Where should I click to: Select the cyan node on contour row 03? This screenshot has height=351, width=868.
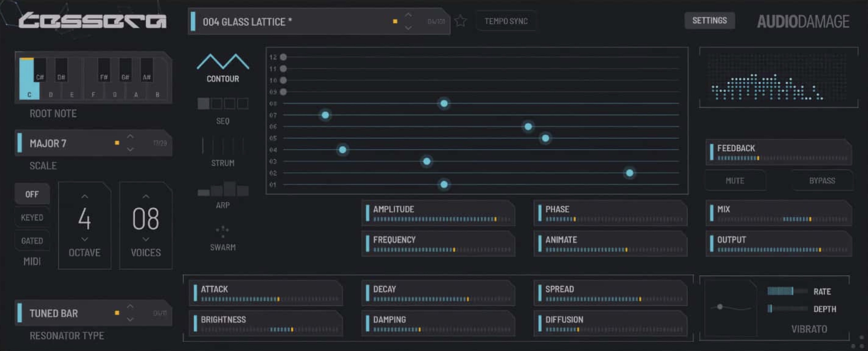427,161
